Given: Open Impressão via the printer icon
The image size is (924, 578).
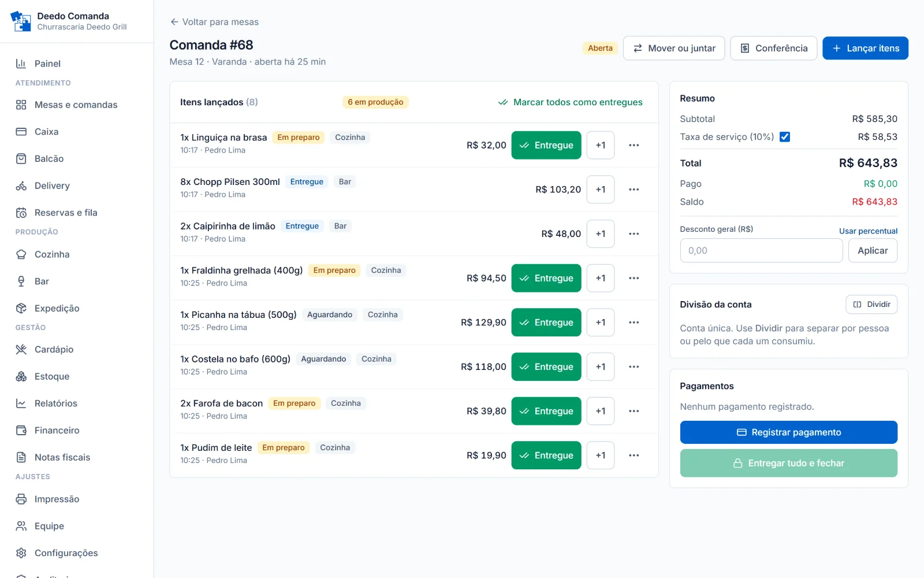Looking at the screenshot, I should tap(21, 499).
